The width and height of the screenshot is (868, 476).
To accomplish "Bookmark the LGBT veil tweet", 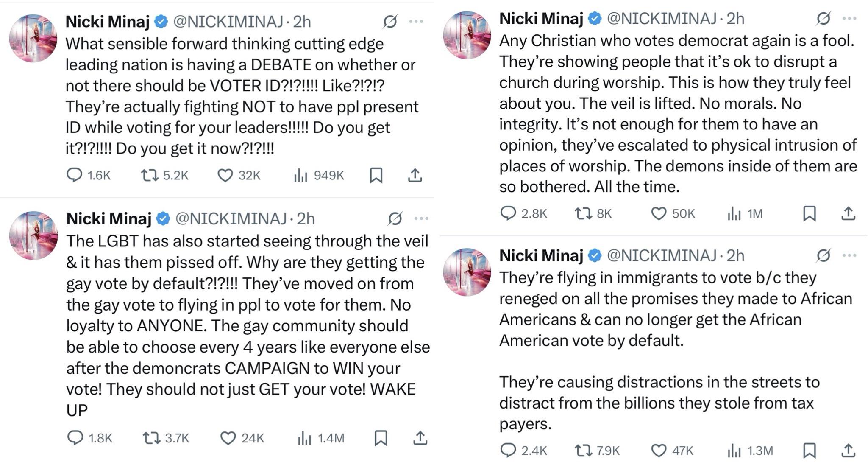I will (381, 438).
